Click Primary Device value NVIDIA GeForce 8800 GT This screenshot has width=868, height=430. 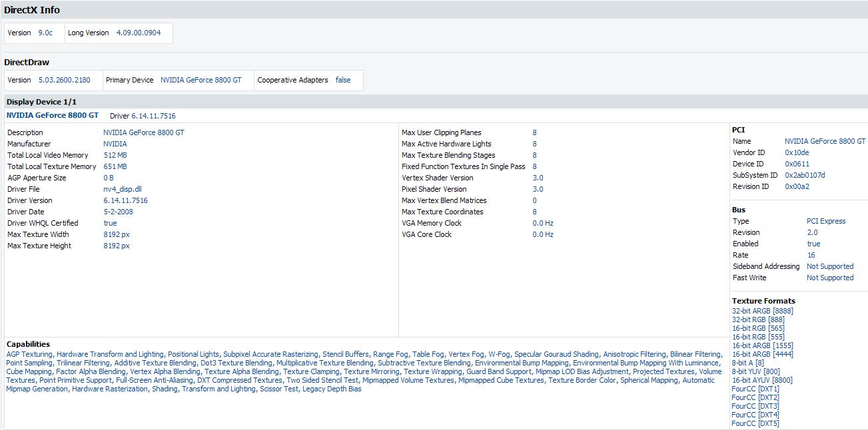coord(201,80)
